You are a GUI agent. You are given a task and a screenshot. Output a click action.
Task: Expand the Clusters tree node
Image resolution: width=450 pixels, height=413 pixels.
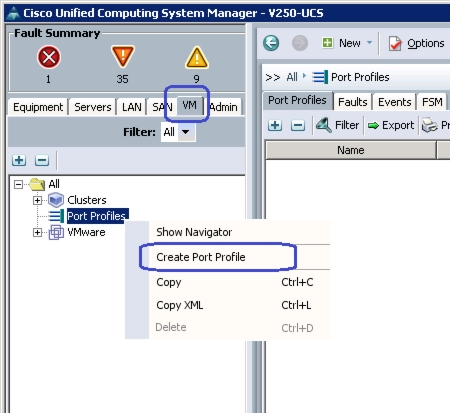(37, 200)
